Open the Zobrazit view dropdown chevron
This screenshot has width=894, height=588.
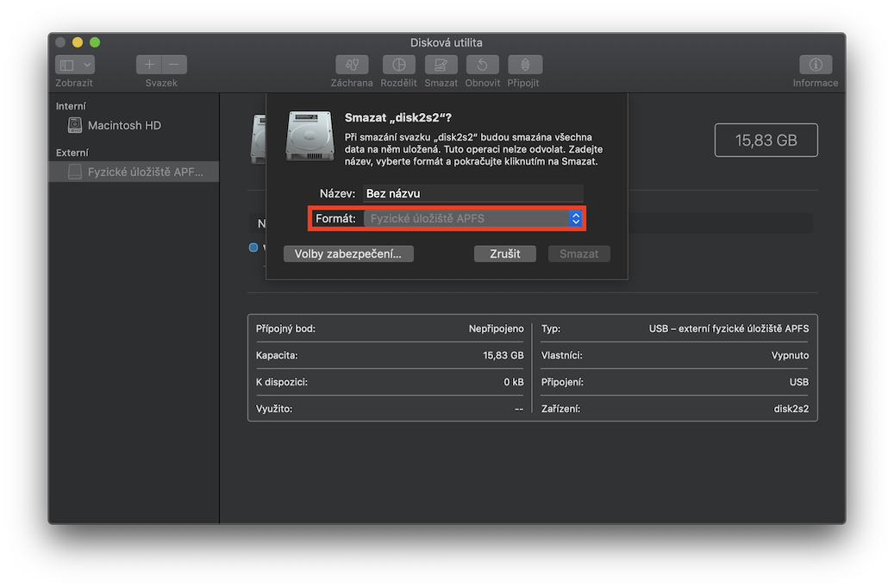tap(87, 65)
